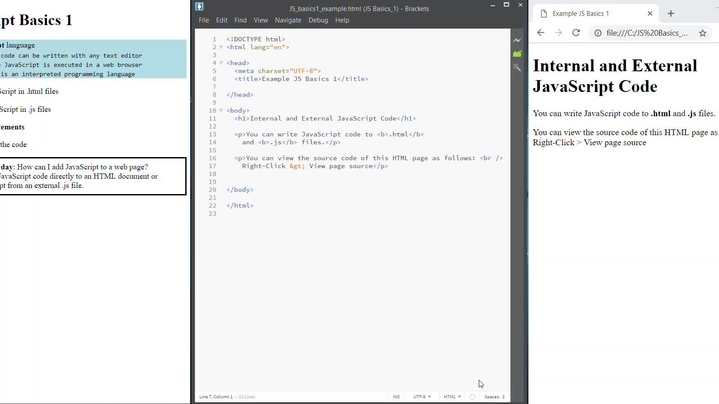This screenshot has height=404, width=719.
Task: Click the h1 Internal and External code line
Action: (325, 118)
